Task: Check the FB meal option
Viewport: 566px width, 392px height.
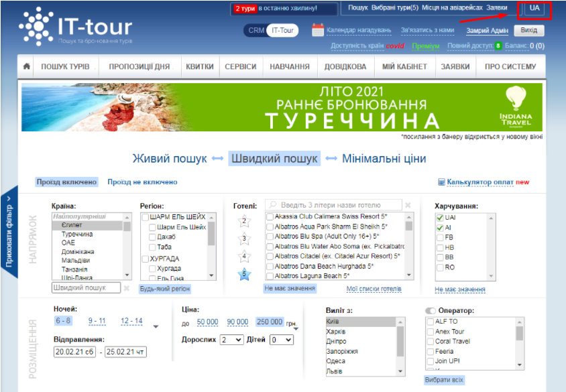Action: pyautogui.click(x=440, y=238)
